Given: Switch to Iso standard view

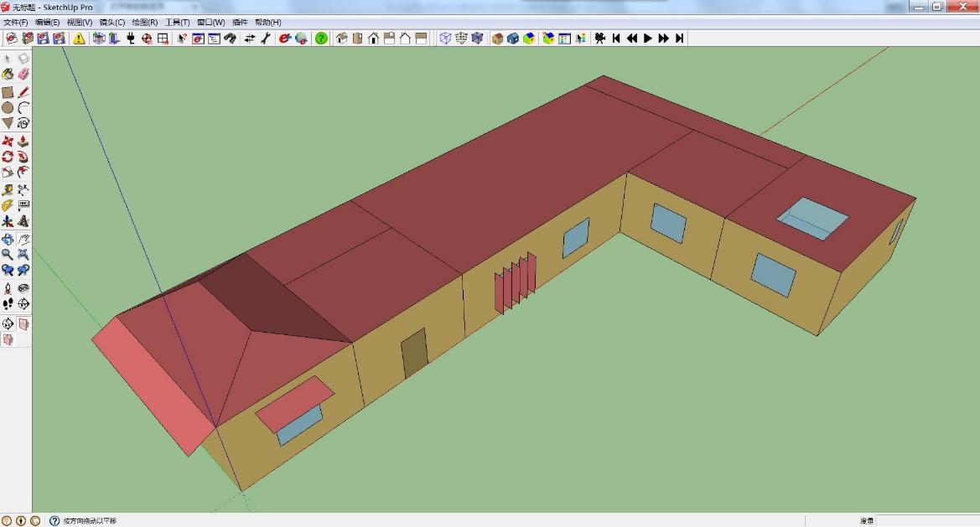Looking at the screenshot, I should [341, 39].
